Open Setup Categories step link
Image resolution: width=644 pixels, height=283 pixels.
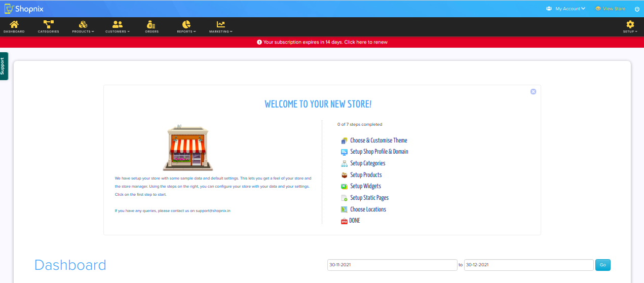coord(368,163)
